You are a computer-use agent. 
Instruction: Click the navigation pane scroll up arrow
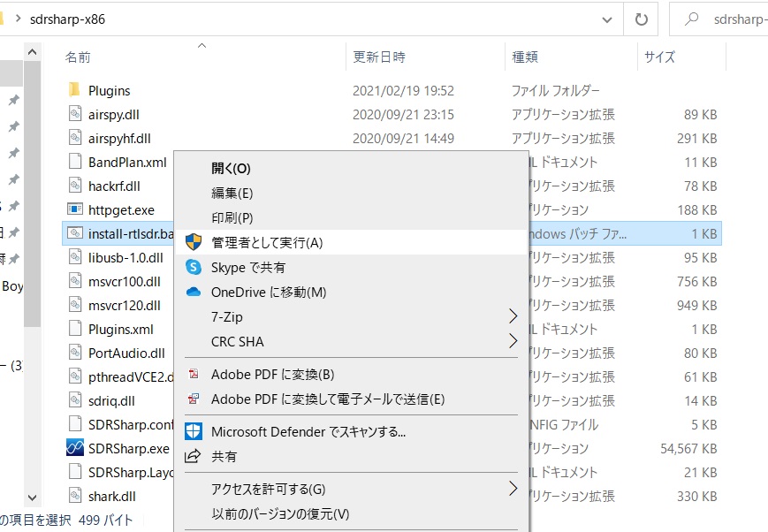[x=33, y=51]
